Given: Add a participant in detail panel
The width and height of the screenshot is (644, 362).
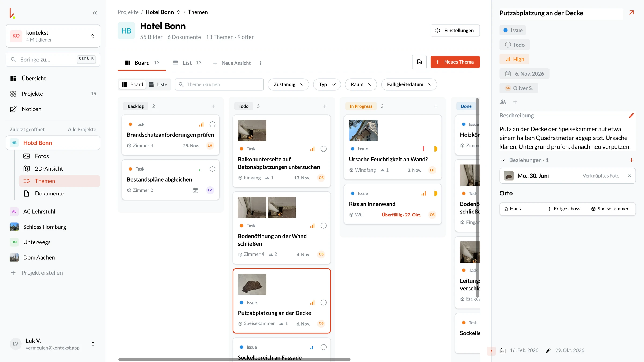Looking at the screenshot, I should tap(515, 102).
